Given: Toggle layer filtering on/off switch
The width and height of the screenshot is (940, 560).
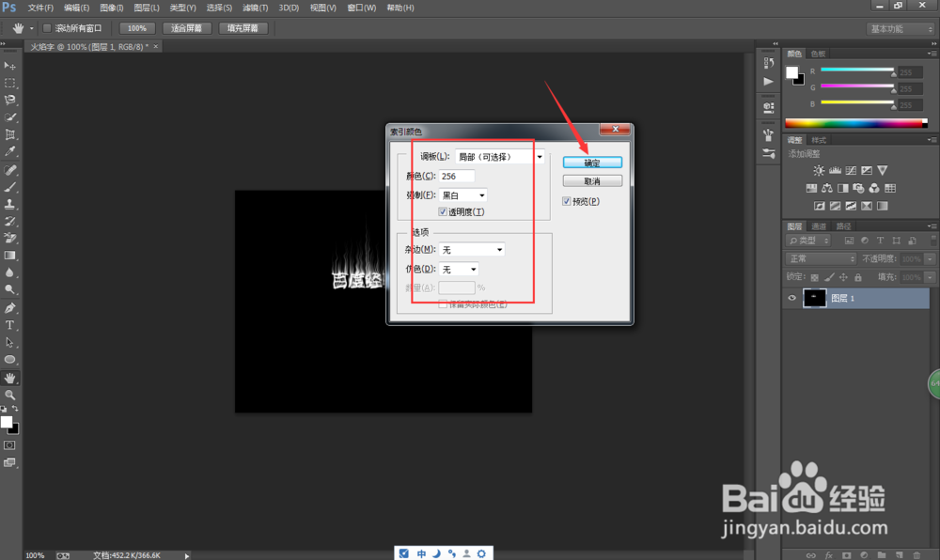Looking at the screenshot, I should pyautogui.click(x=932, y=241).
